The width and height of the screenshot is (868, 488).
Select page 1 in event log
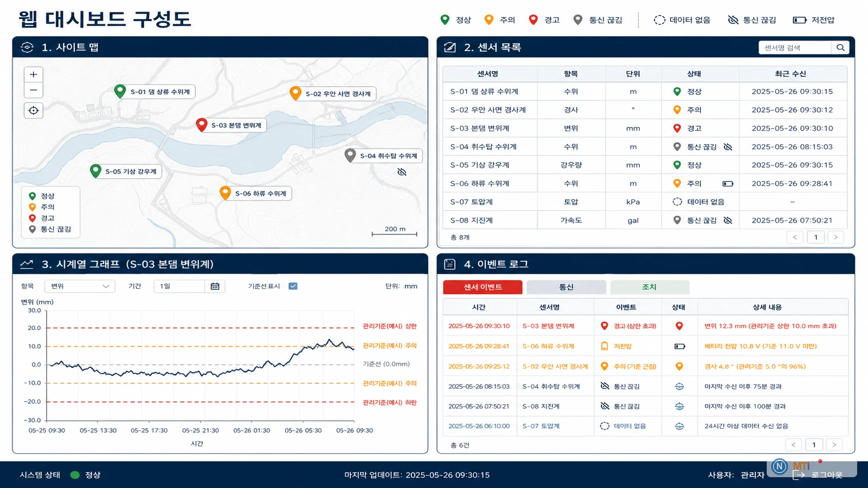click(814, 445)
